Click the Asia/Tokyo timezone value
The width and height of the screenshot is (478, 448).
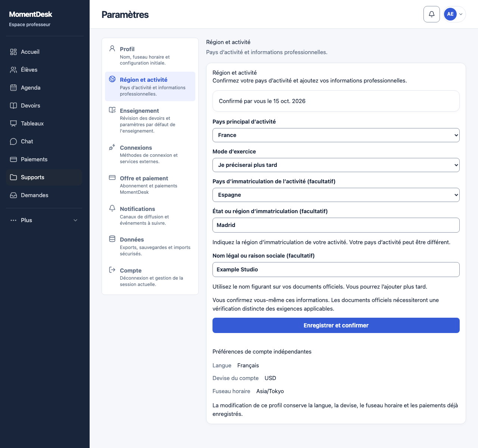point(270,391)
